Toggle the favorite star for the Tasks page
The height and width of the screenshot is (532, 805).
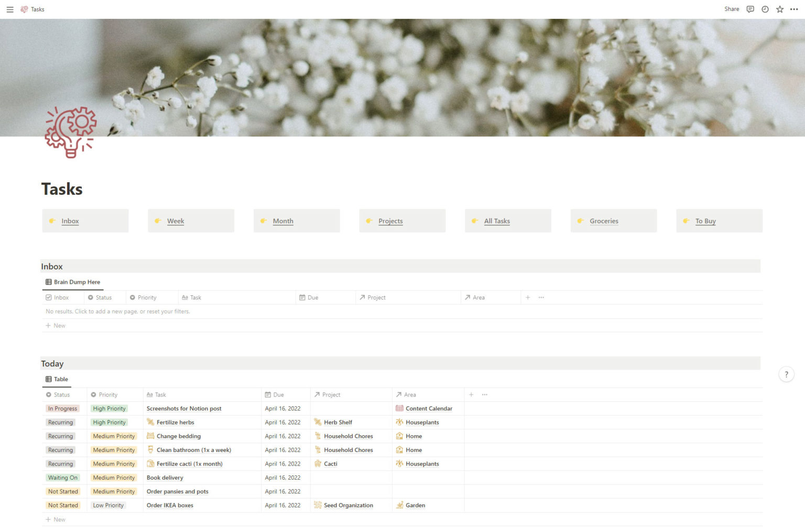pos(779,9)
